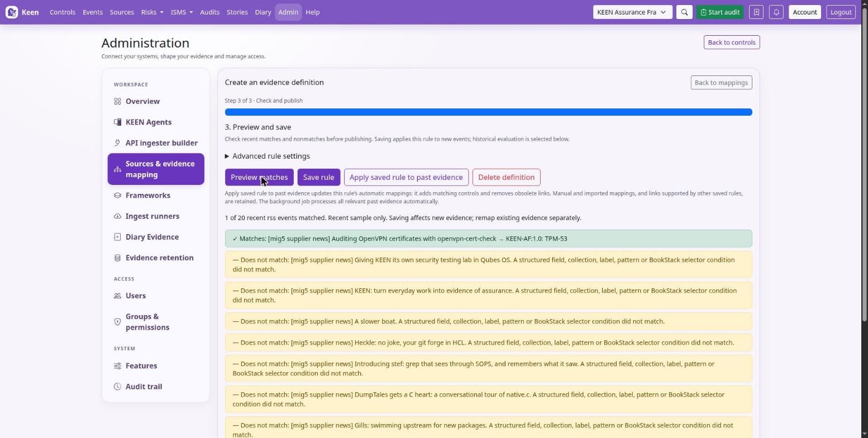Click the Preview matches button
Image resolution: width=868 pixels, height=438 pixels.
pyautogui.click(x=259, y=178)
